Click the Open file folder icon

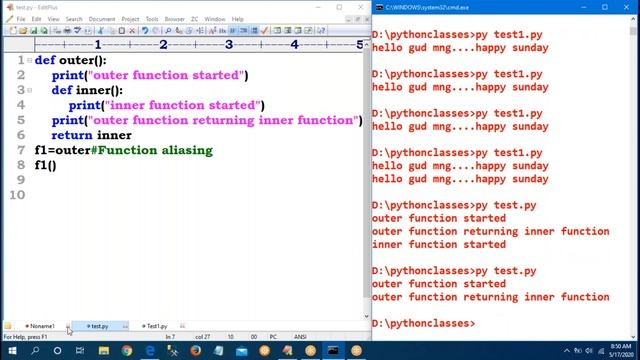coord(23,31)
